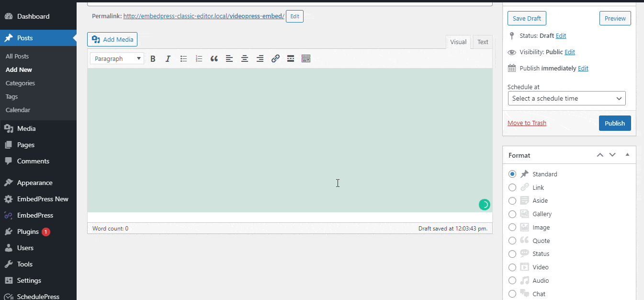Select Video post format

pyautogui.click(x=512, y=267)
